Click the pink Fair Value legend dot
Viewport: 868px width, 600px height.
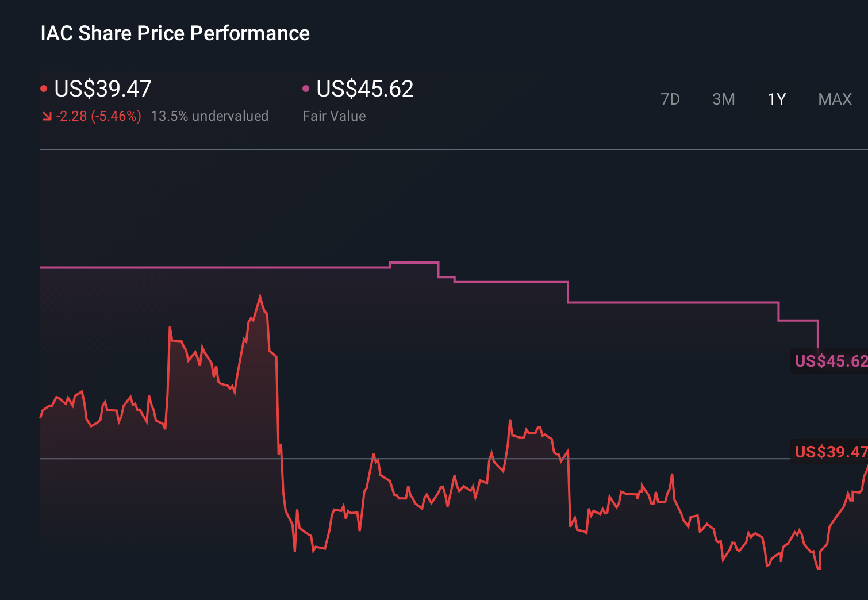coord(306,88)
